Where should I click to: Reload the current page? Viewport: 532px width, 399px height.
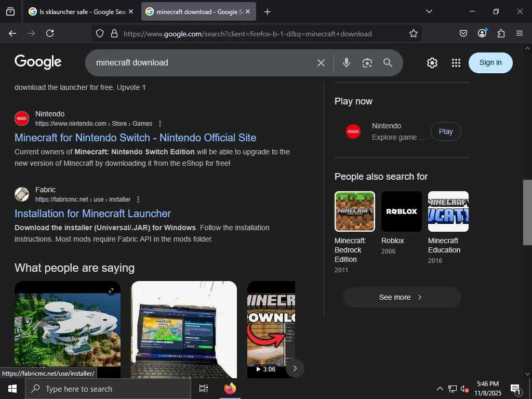[x=50, y=33]
